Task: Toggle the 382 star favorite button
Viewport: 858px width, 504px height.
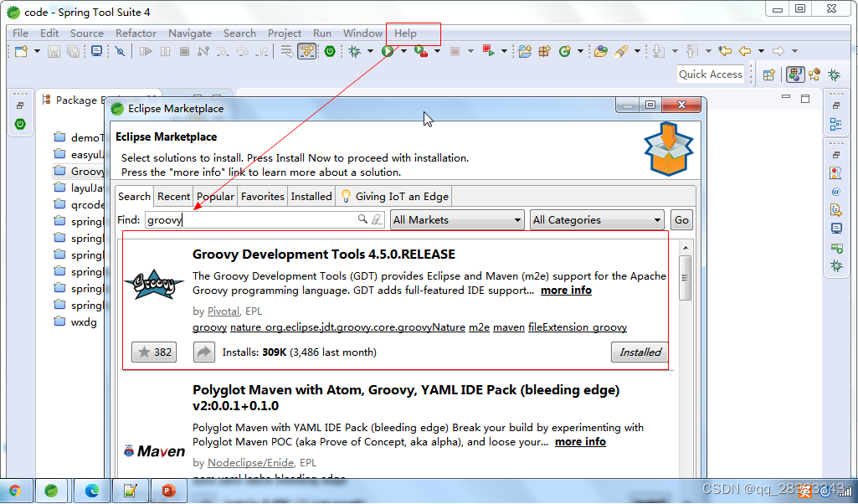Action: tap(154, 352)
